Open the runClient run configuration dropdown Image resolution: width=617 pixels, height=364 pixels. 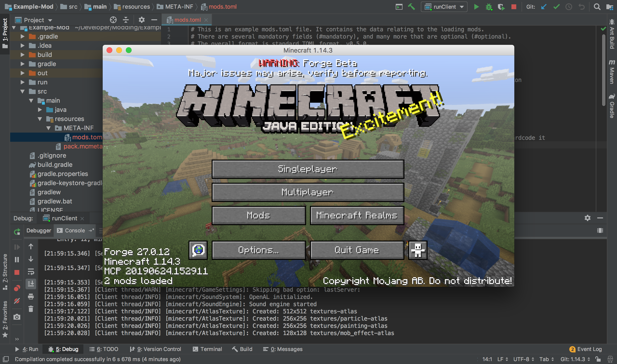(x=444, y=7)
